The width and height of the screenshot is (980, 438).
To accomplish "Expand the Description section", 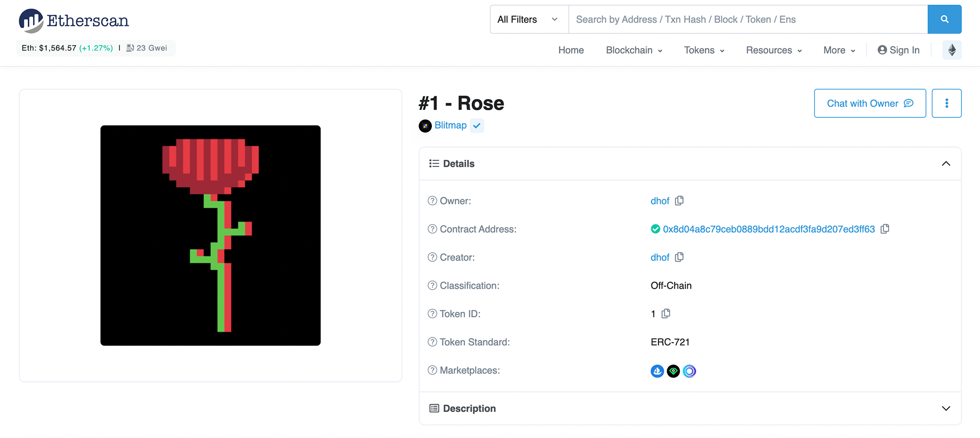I will 946,408.
